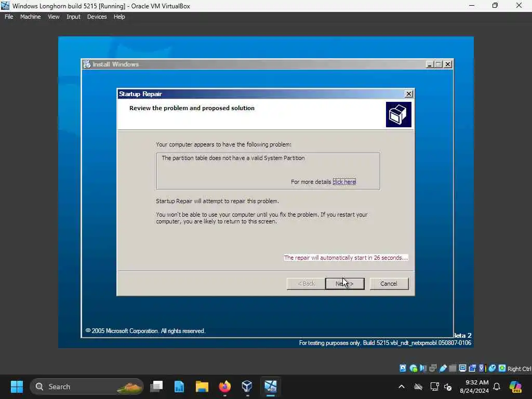Close the Startup Repair dialog
This screenshot has width=532, height=399.
pos(408,94)
